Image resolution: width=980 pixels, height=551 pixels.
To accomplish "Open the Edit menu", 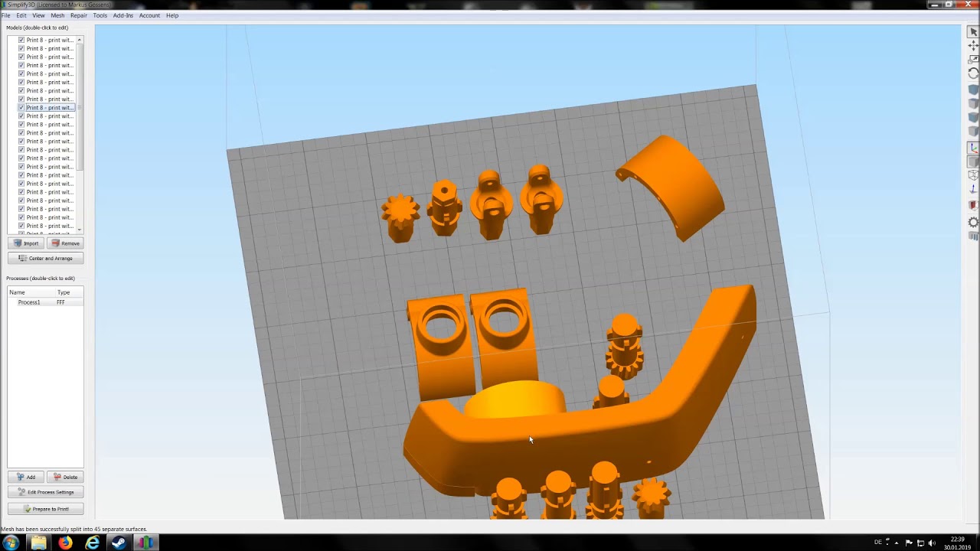I will 21,15.
